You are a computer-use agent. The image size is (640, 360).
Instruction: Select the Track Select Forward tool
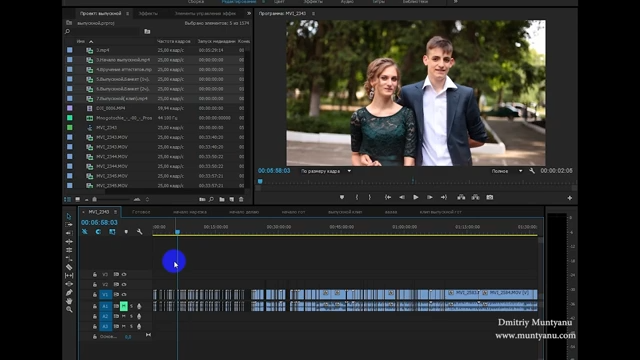(69, 224)
